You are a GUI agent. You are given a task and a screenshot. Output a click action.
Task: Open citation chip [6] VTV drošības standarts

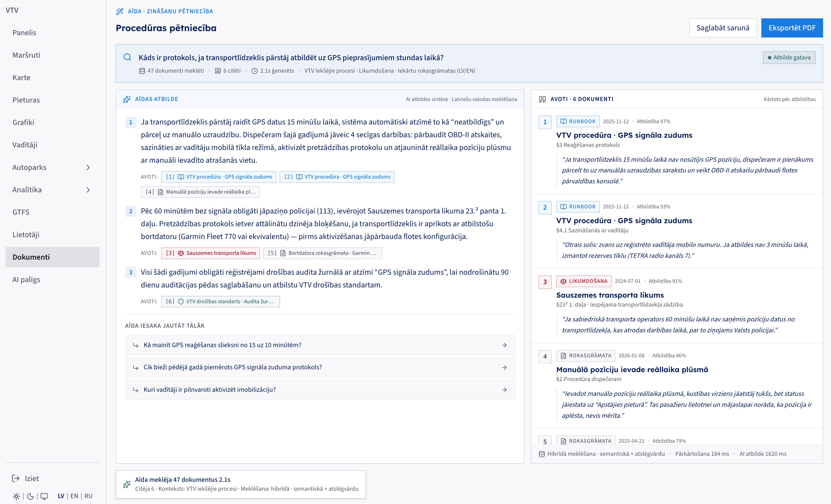tap(221, 301)
